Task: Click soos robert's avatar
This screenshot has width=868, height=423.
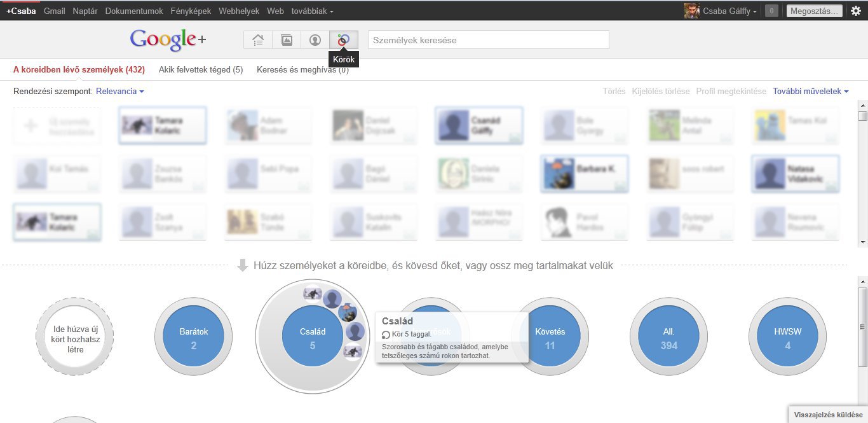Action: 664,174
